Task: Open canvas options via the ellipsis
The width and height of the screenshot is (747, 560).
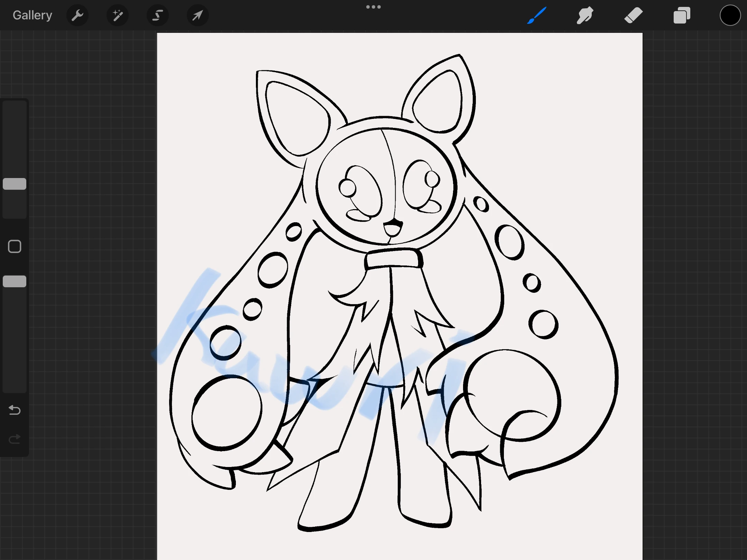Action: click(x=373, y=7)
